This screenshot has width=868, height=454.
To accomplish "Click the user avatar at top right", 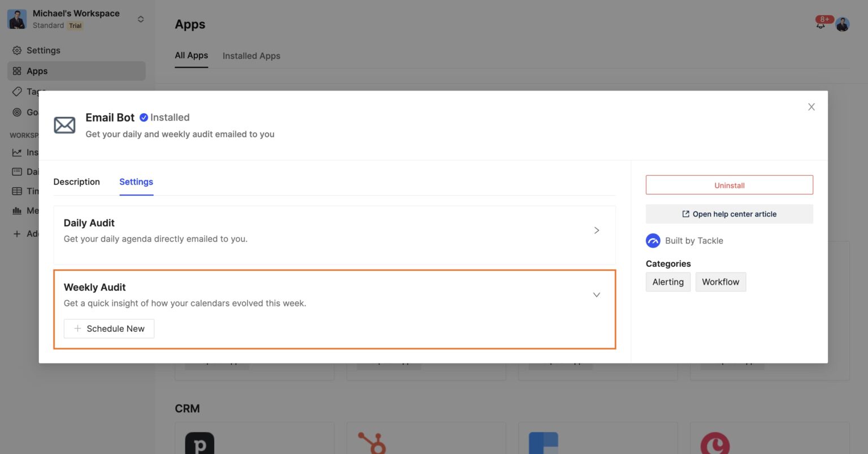I will pyautogui.click(x=843, y=24).
